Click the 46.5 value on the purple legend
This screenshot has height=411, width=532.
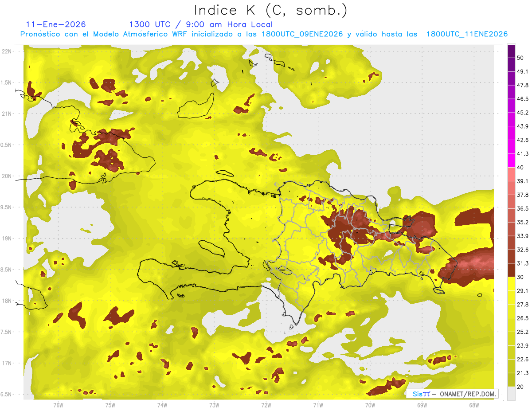[x=523, y=99]
